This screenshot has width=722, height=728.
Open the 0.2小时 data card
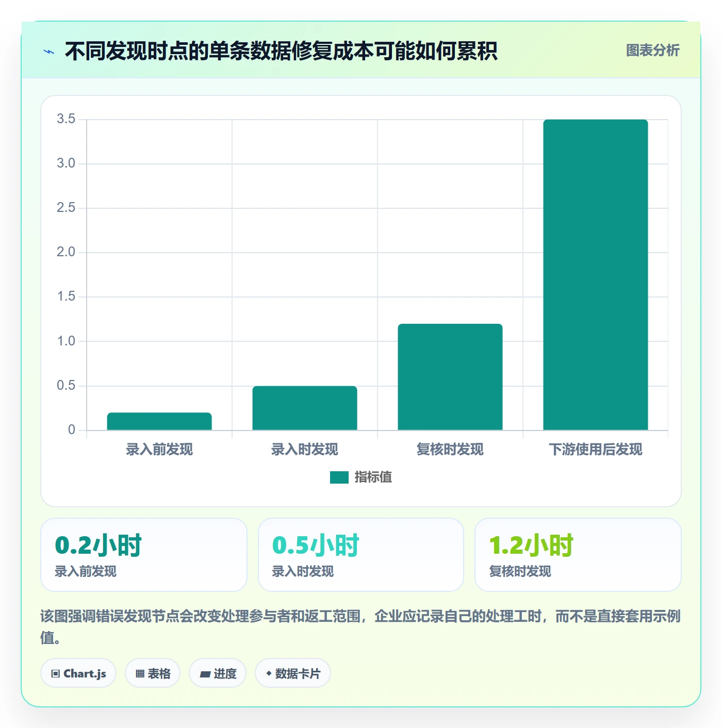click(144, 555)
